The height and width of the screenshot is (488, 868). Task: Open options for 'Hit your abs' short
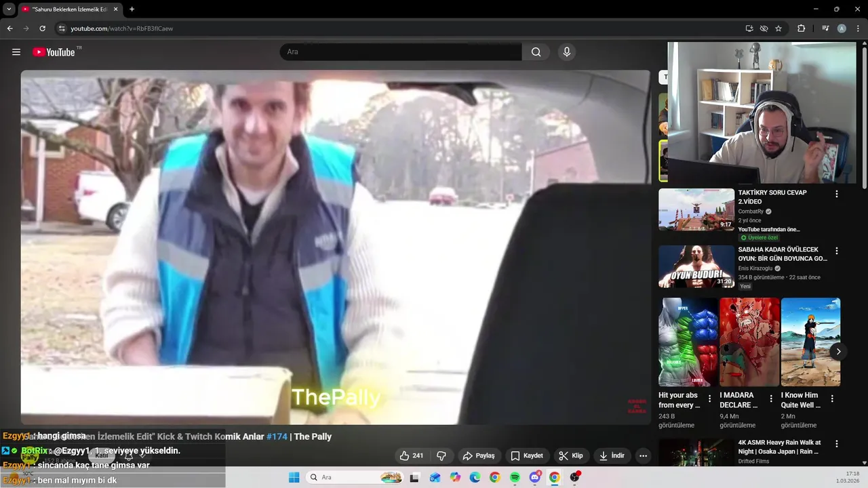709,399
